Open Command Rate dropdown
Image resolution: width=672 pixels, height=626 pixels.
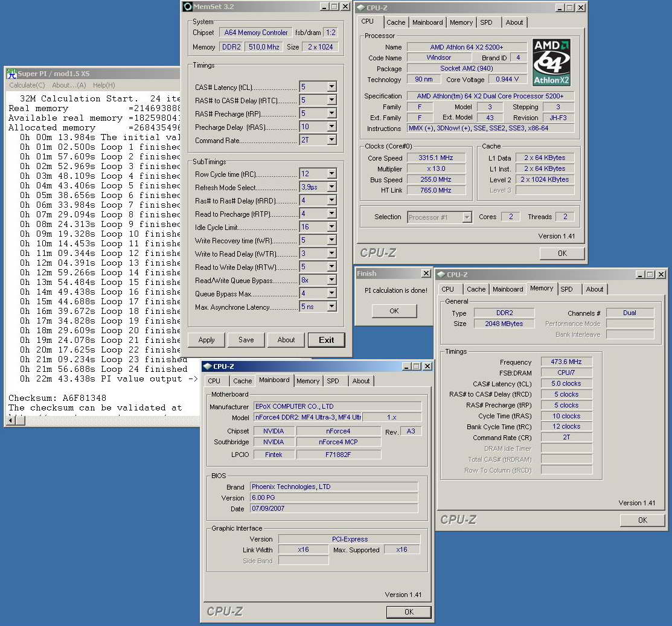(x=331, y=140)
